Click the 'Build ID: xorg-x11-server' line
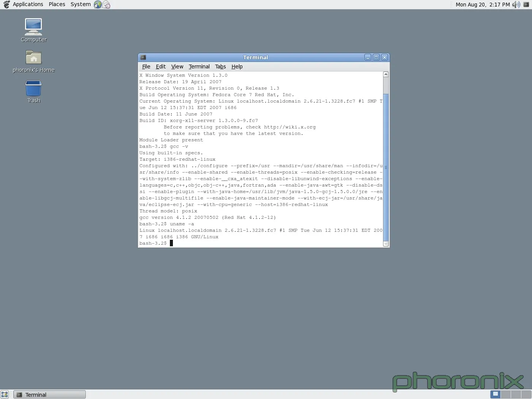Viewport: 532px width, 399px height. pos(199,121)
